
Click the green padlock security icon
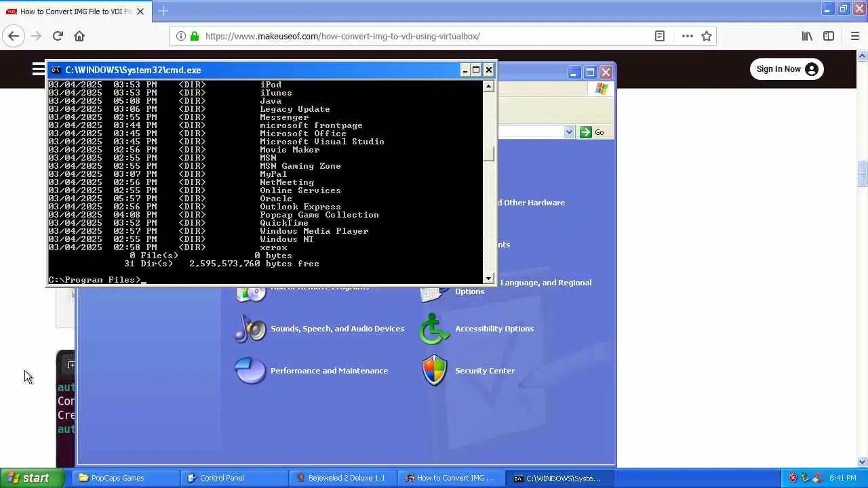click(x=195, y=36)
